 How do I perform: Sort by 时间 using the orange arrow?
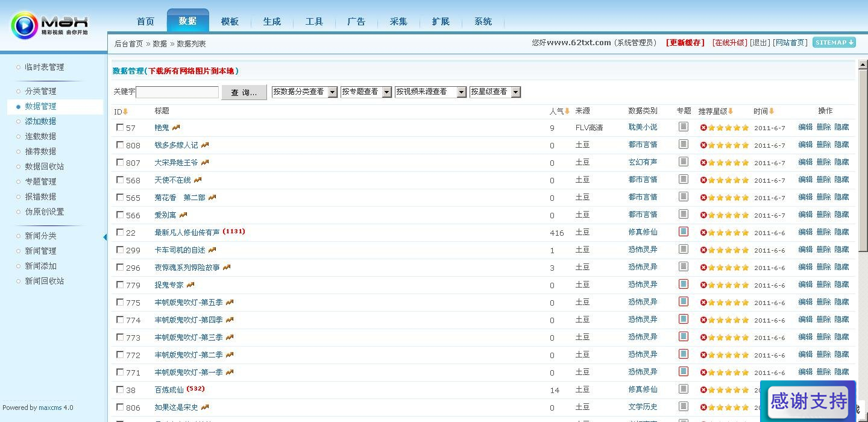[772, 111]
